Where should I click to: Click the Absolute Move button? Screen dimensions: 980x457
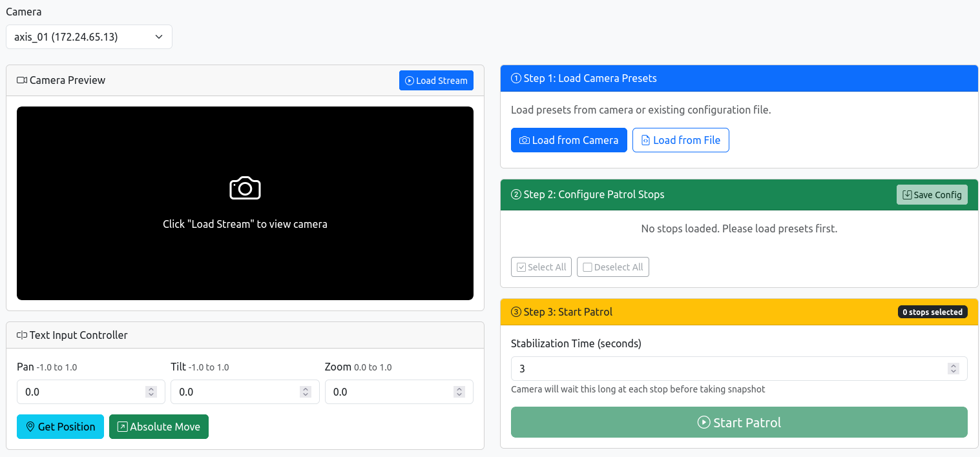[x=159, y=427]
